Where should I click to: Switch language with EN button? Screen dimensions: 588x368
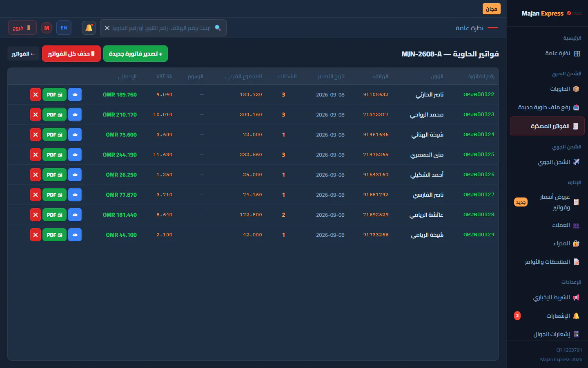[64, 28]
